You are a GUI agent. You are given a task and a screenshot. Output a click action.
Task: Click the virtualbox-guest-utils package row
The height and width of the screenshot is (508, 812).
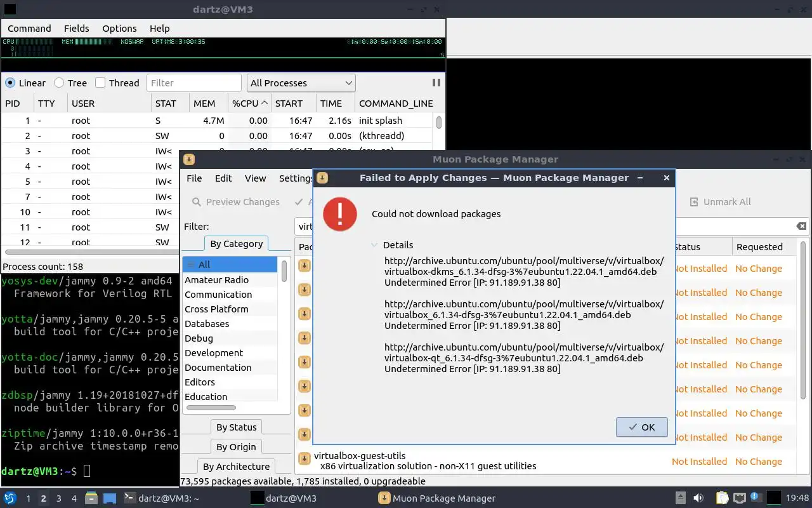pos(546,461)
